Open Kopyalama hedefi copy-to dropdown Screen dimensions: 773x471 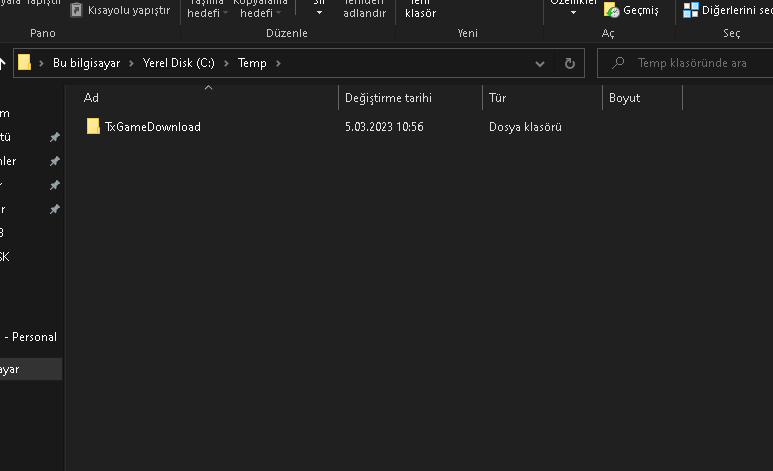pos(260,10)
